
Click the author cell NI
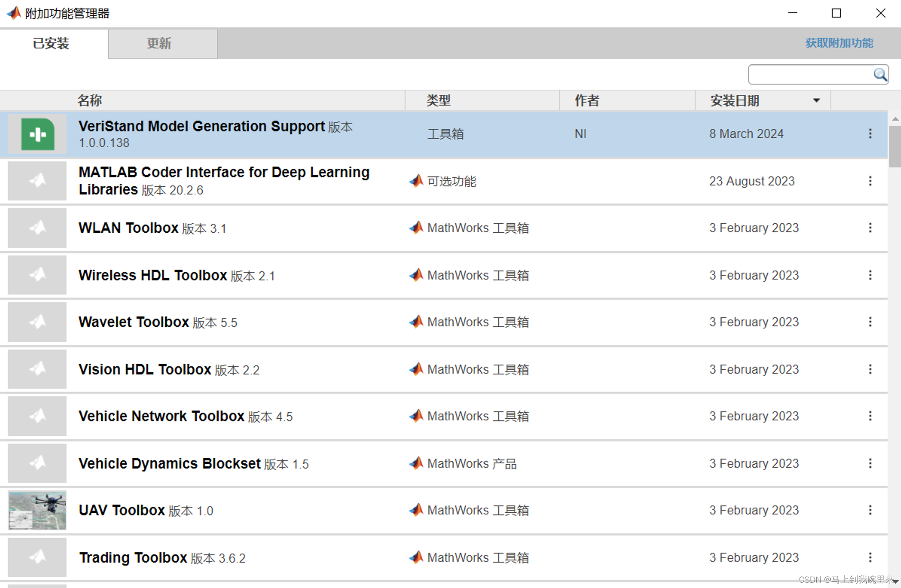click(x=580, y=134)
